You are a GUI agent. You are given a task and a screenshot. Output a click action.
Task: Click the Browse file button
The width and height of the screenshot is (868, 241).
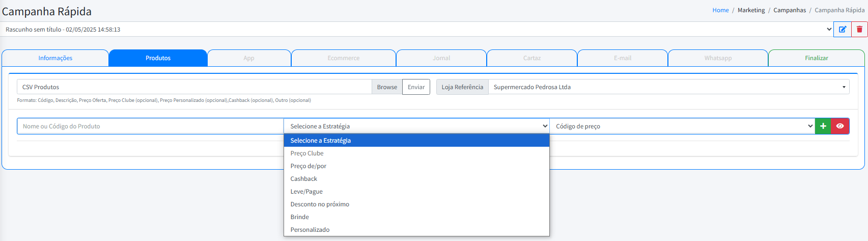coord(387,87)
